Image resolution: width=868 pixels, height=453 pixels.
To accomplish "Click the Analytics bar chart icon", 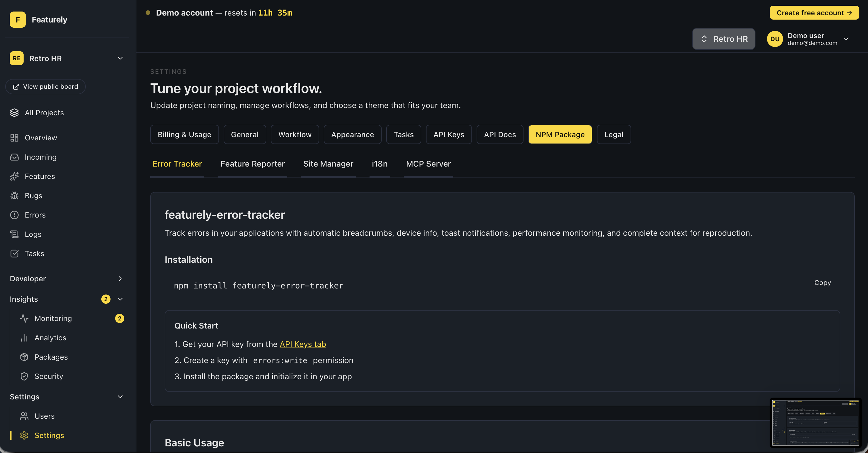I will click(24, 338).
